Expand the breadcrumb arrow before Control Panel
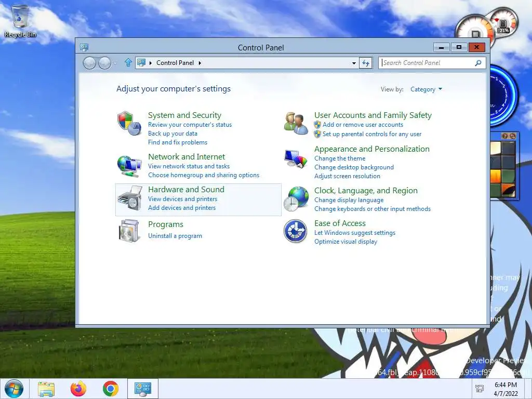 pos(151,63)
